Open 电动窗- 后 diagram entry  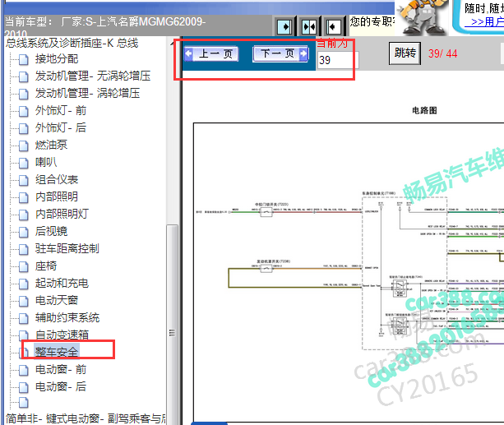tap(61, 386)
